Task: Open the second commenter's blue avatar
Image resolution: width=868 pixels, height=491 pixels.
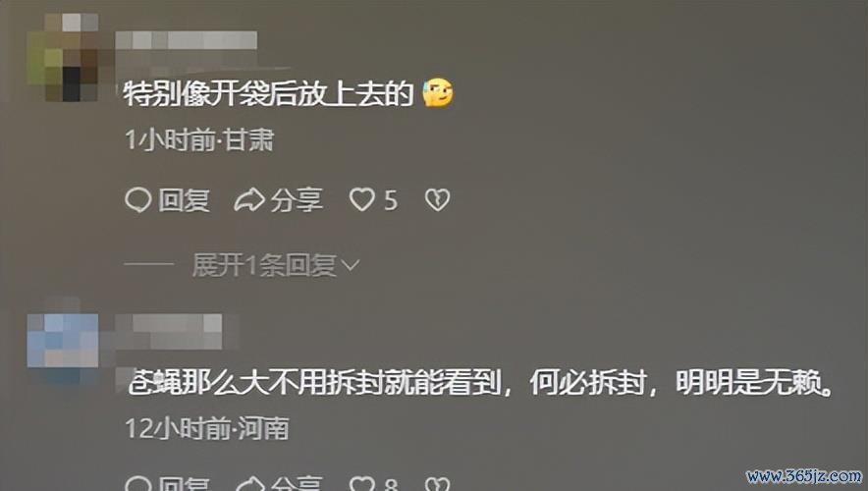Action: [63, 340]
